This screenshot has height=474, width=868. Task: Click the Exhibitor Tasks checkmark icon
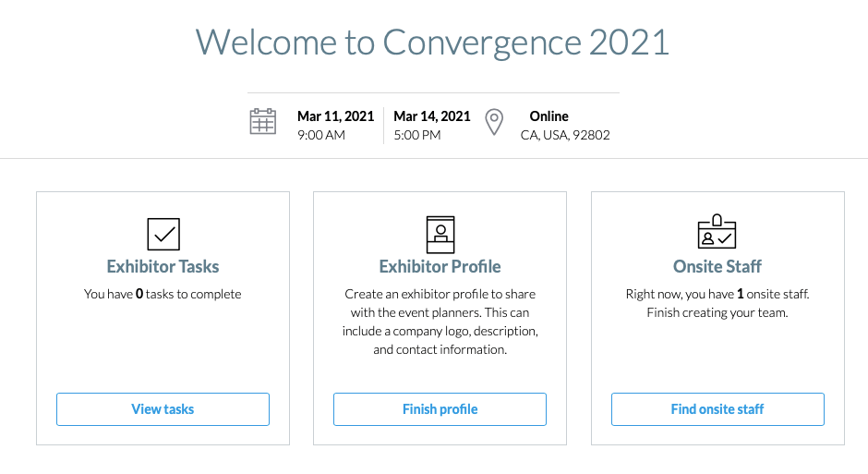[163, 235]
